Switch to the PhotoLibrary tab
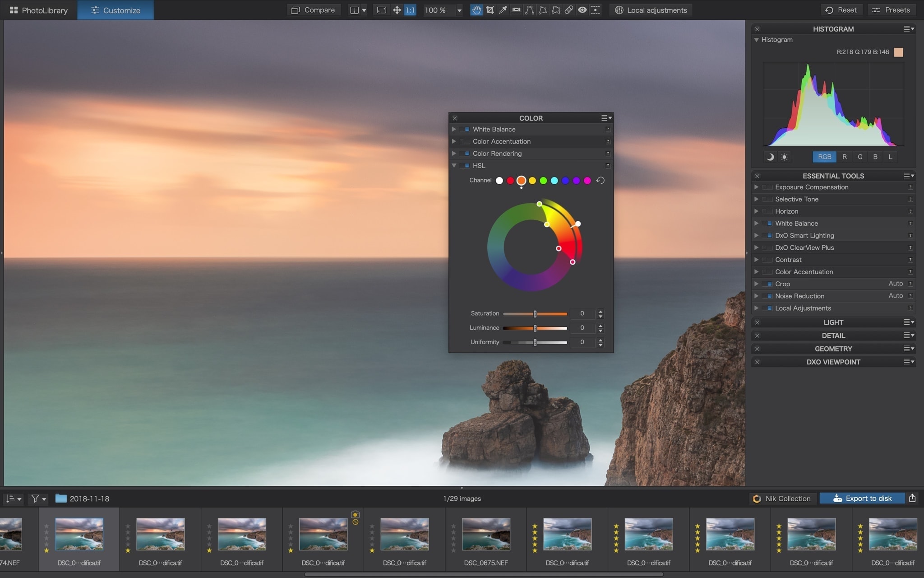This screenshot has width=924, height=578. coord(39,10)
